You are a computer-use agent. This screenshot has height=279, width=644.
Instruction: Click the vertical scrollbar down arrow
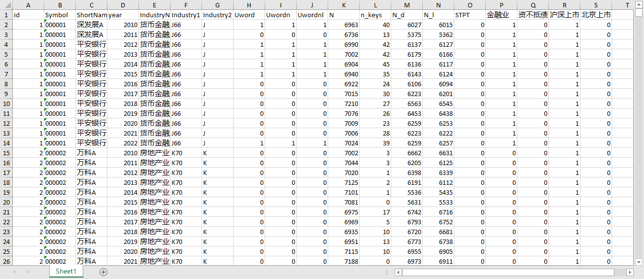(639, 261)
